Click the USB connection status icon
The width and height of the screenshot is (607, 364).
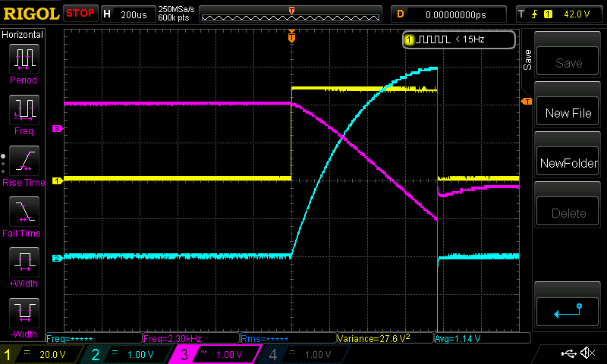pyautogui.click(x=568, y=353)
